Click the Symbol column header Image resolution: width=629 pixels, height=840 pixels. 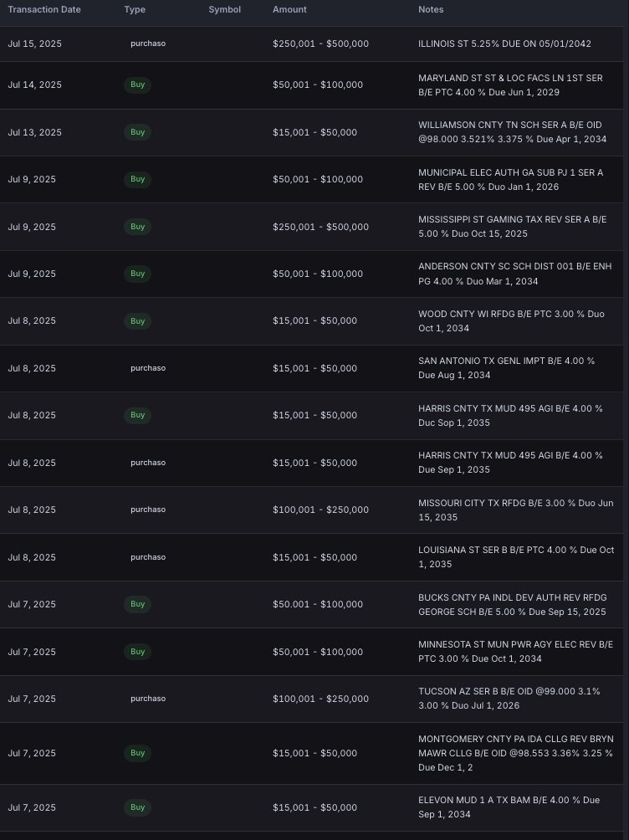(225, 9)
